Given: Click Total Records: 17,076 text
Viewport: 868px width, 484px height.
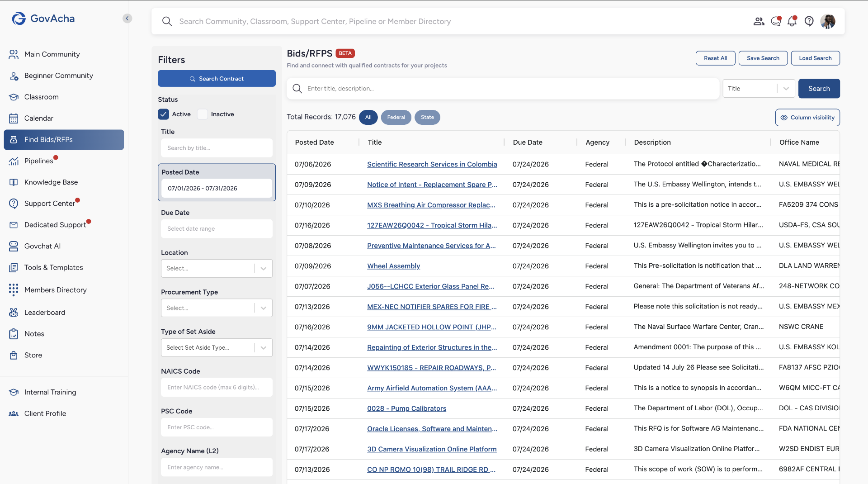Looking at the screenshot, I should point(321,117).
